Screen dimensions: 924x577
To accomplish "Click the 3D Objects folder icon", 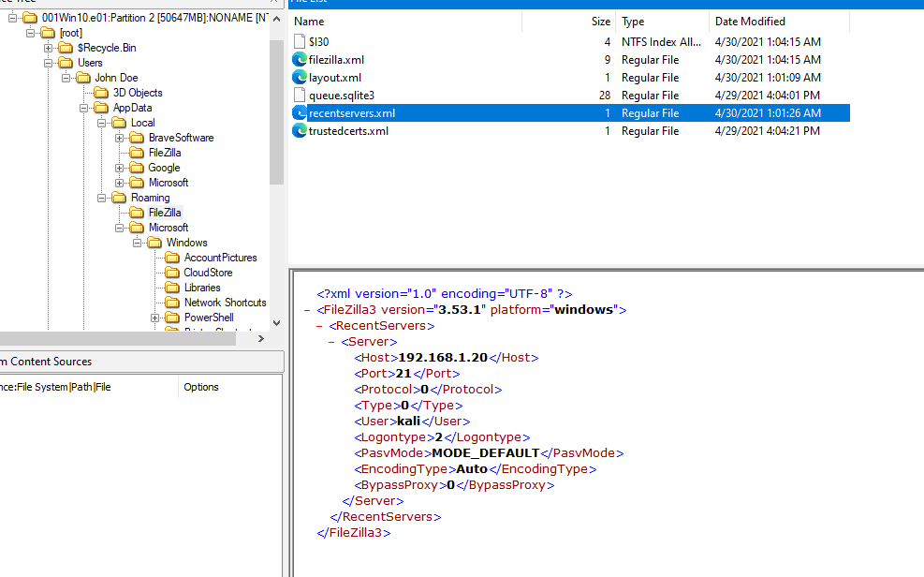I will pos(101,93).
